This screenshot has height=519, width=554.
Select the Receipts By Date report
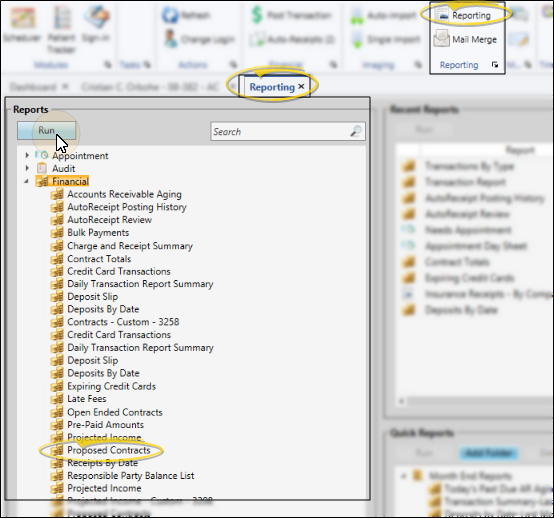tap(102, 463)
